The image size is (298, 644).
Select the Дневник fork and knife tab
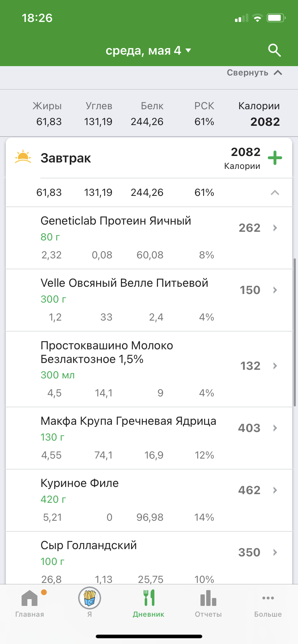coord(149,604)
